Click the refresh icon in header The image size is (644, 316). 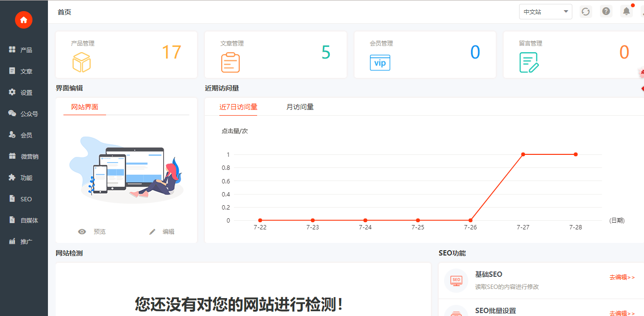tap(586, 12)
